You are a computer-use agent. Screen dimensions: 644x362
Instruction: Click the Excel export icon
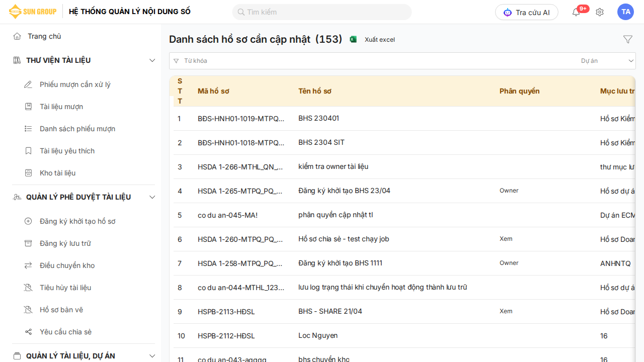click(x=353, y=39)
